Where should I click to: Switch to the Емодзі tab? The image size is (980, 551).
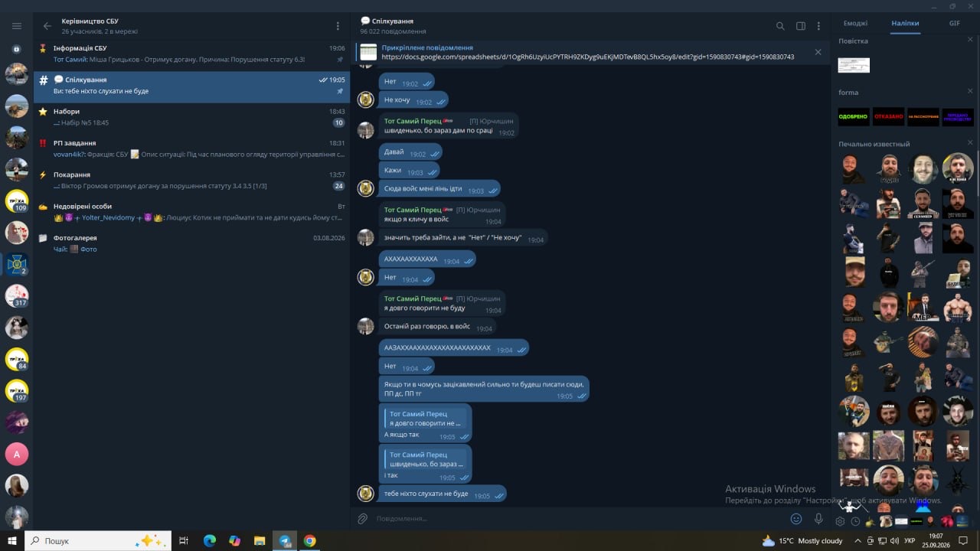(855, 23)
